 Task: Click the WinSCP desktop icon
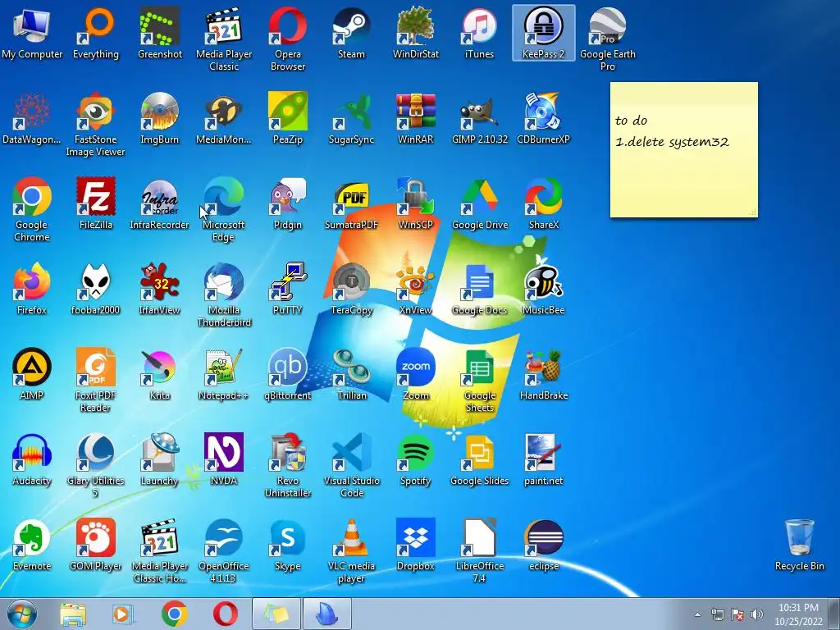416,203
